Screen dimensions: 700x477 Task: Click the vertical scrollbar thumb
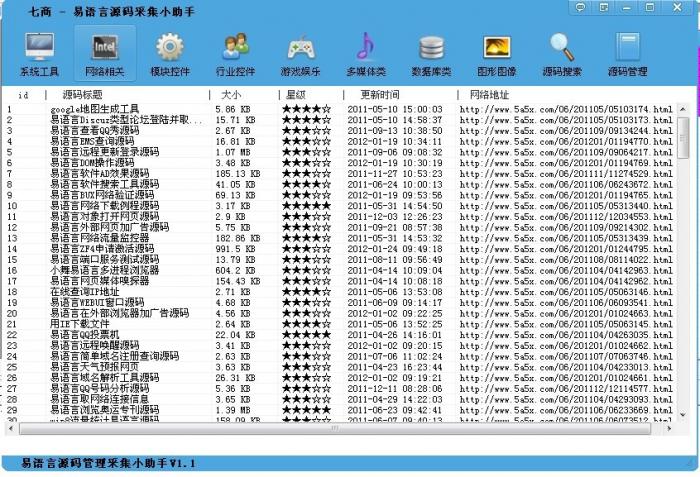point(683,138)
